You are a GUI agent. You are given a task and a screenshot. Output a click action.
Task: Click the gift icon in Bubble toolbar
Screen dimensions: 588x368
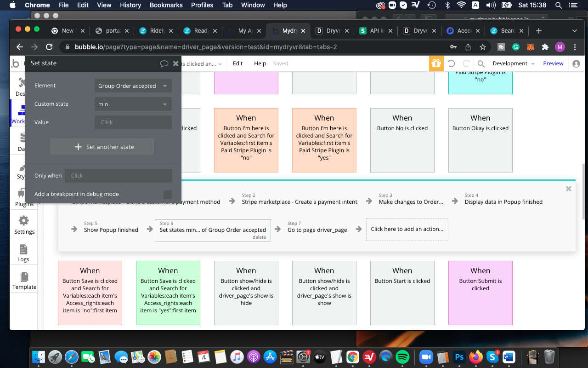tap(436, 63)
